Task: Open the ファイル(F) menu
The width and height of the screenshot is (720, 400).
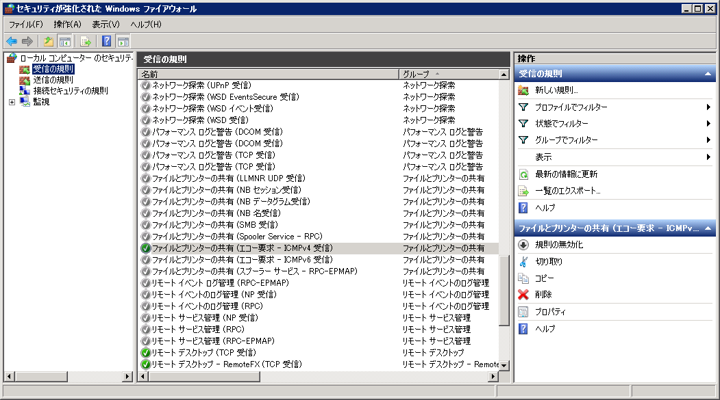Action: [26, 24]
